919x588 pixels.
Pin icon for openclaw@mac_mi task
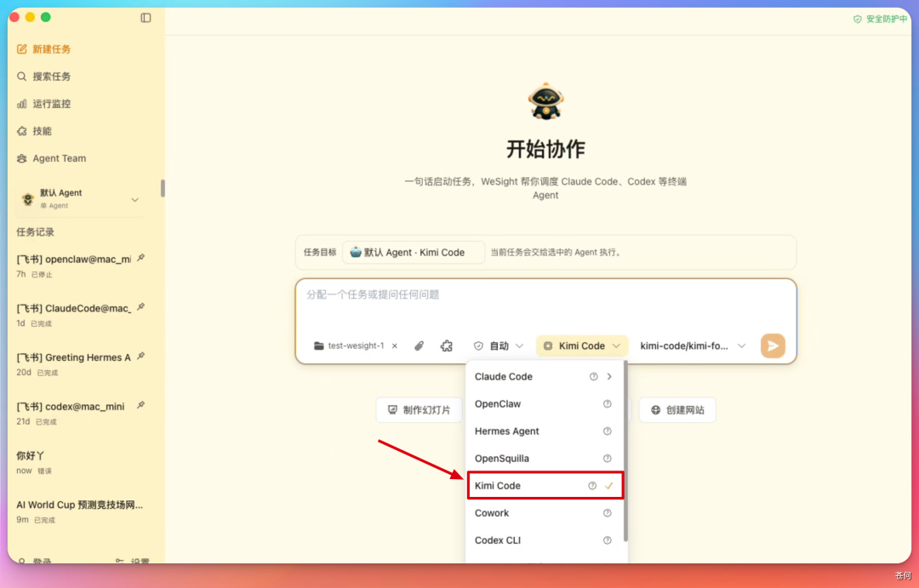tap(140, 258)
